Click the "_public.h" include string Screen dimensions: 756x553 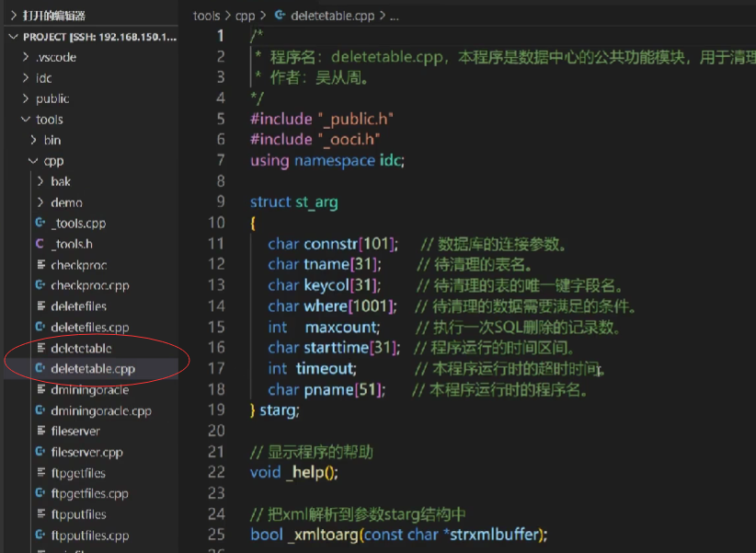356,119
